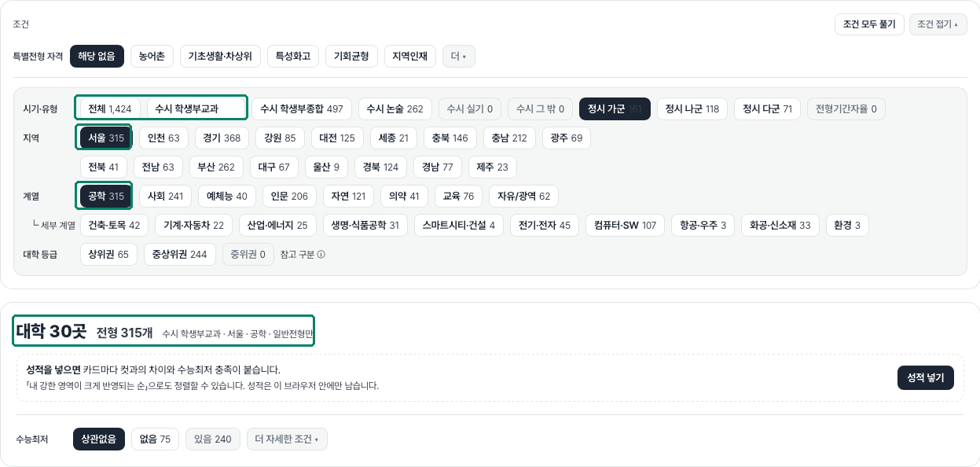Switch to 수시 학생부교과 type
980x467 pixels.
click(196, 109)
